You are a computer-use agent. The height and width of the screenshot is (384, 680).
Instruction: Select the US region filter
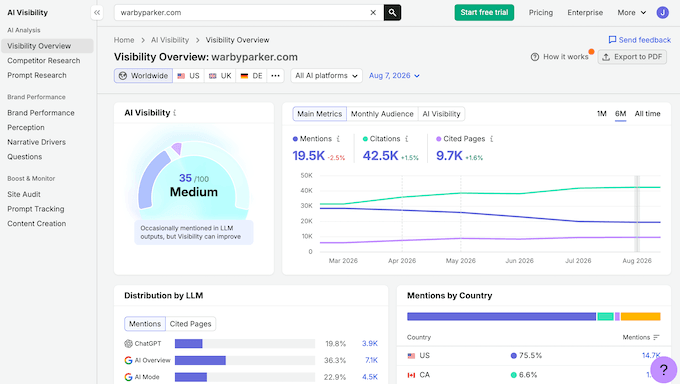pyautogui.click(x=188, y=75)
